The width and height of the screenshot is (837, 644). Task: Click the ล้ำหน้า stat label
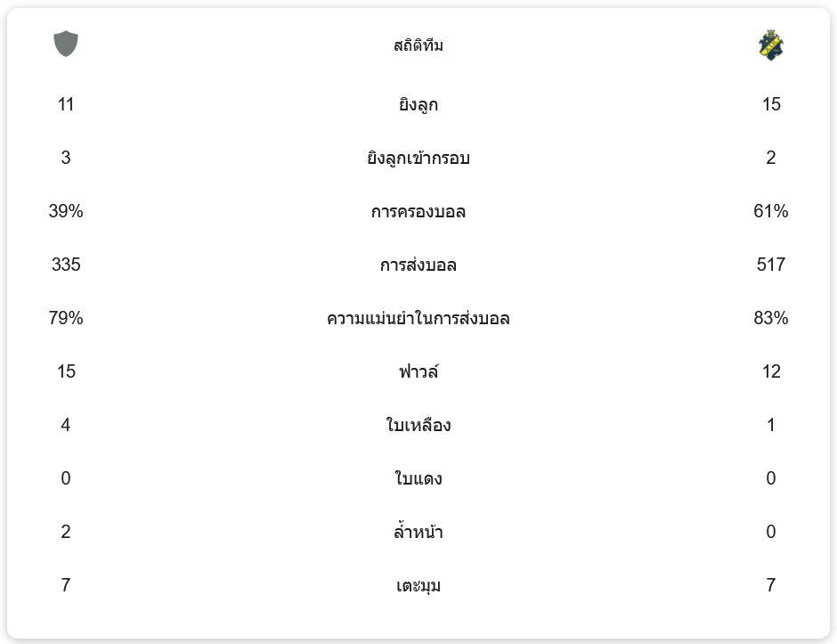click(x=418, y=532)
